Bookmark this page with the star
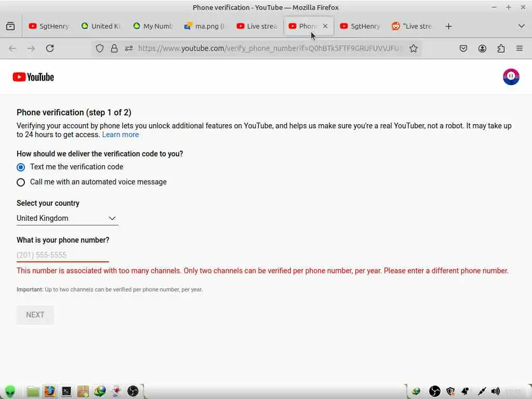The height and width of the screenshot is (399, 532). coord(413,48)
